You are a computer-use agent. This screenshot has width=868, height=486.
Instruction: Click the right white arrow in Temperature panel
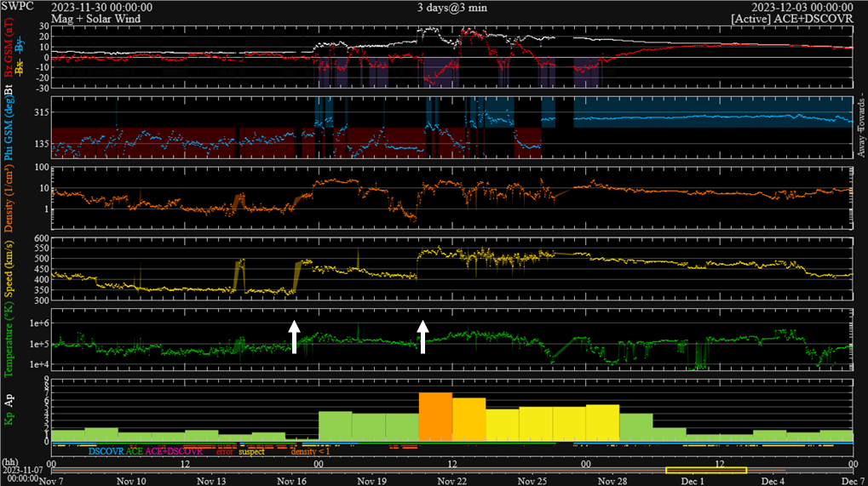[x=423, y=336]
